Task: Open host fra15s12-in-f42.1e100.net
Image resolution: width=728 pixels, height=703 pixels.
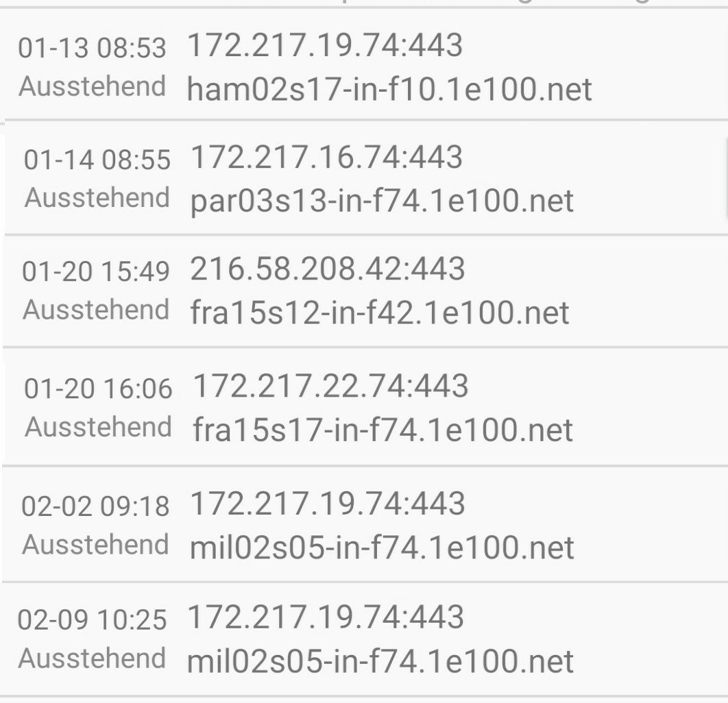Action: click(380, 312)
